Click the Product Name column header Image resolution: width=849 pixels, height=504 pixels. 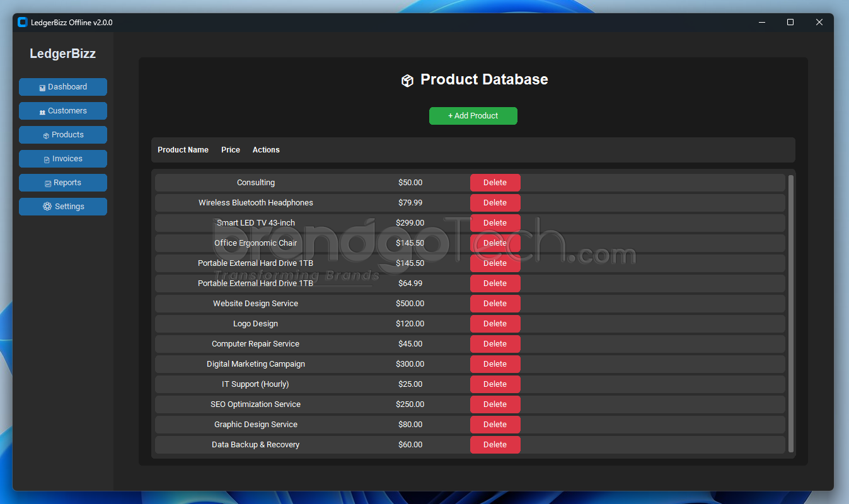pyautogui.click(x=183, y=150)
